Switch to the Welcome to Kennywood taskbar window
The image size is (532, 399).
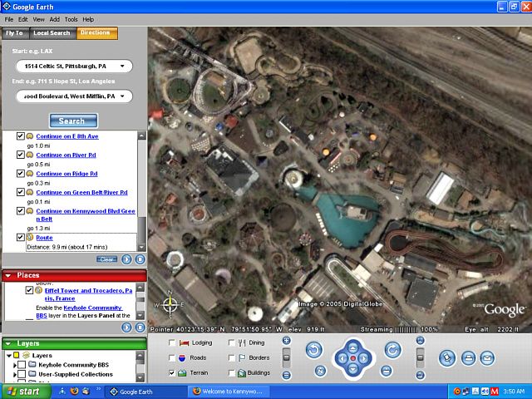tap(228, 392)
